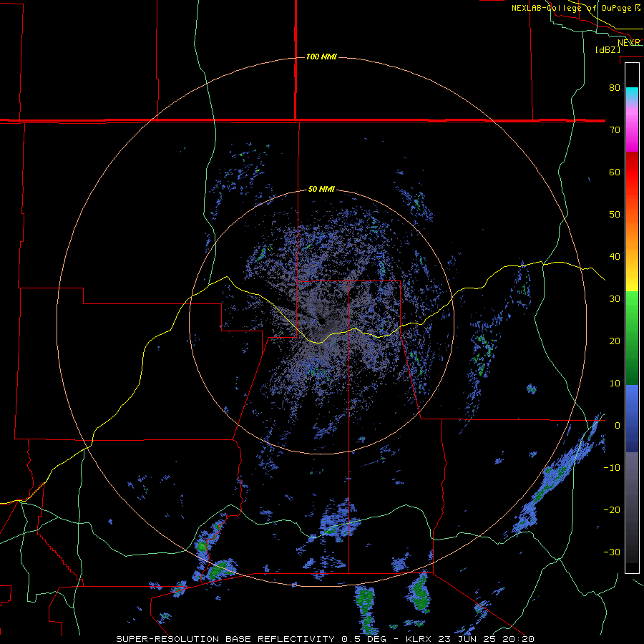Click the 100 NMI range ring label

(321, 57)
